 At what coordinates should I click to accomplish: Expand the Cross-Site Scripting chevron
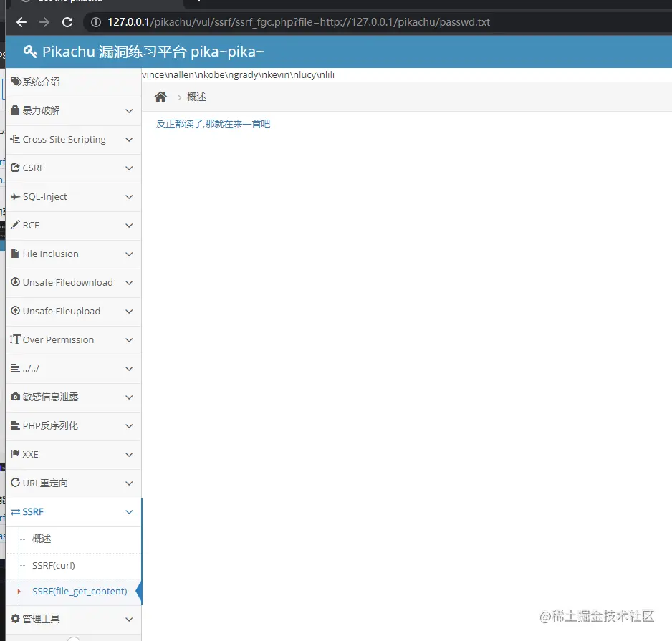coord(129,140)
